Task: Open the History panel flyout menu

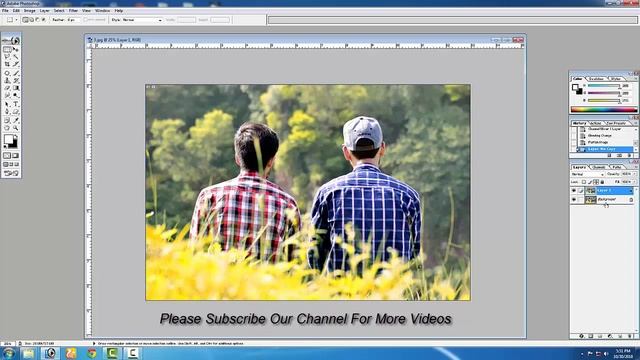Action: coord(635,123)
